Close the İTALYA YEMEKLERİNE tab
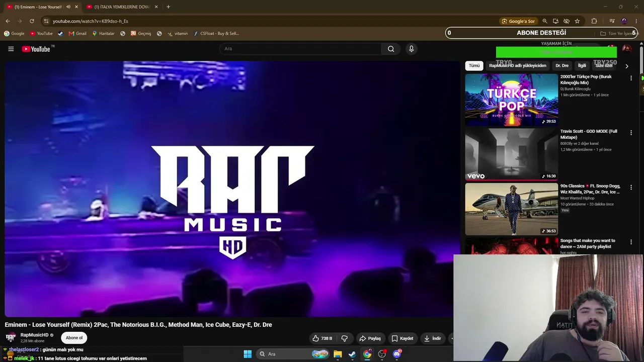The width and height of the screenshot is (644, 362). pyautogui.click(x=156, y=7)
